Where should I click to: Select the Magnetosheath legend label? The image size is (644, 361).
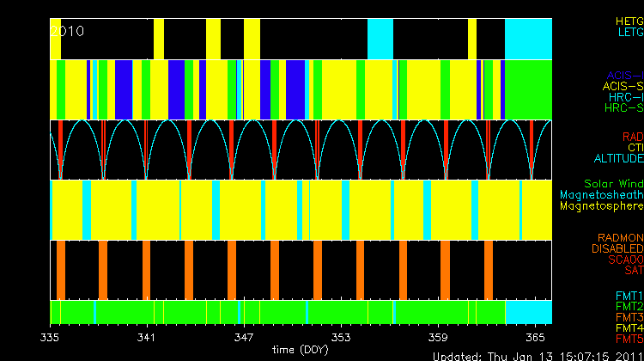pyautogui.click(x=601, y=195)
